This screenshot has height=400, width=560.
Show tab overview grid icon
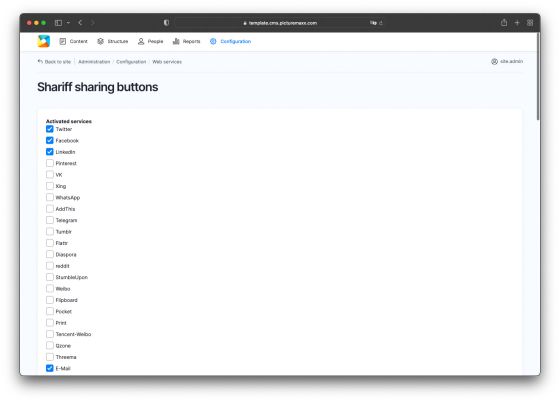(530, 23)
